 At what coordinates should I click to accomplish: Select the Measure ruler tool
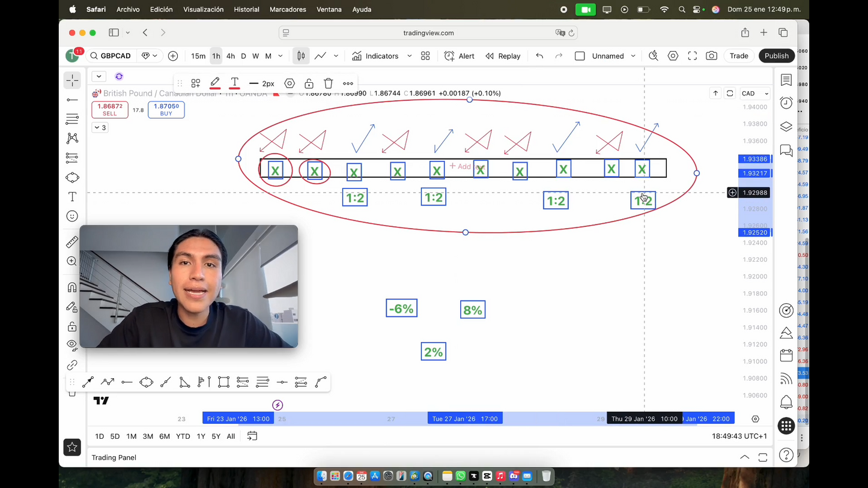tap(72, 242)
